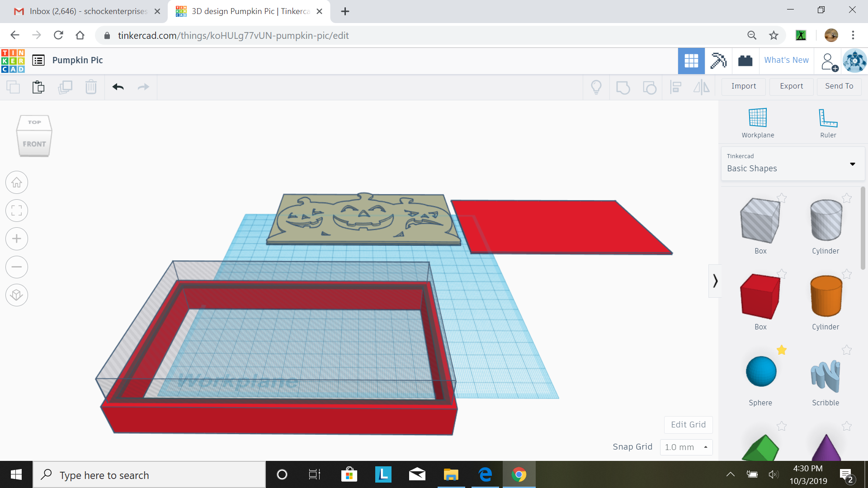Click the Edit Grid button
Image resolution: width=868 pixels, height=488 pixels.
[688, 425]
